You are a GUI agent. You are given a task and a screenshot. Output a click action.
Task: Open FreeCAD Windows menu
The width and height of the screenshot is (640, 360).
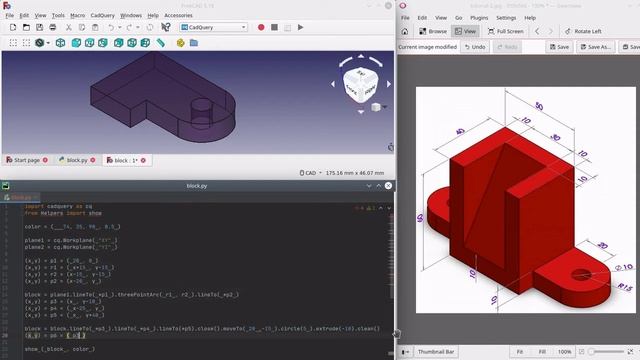coord(131,15)
